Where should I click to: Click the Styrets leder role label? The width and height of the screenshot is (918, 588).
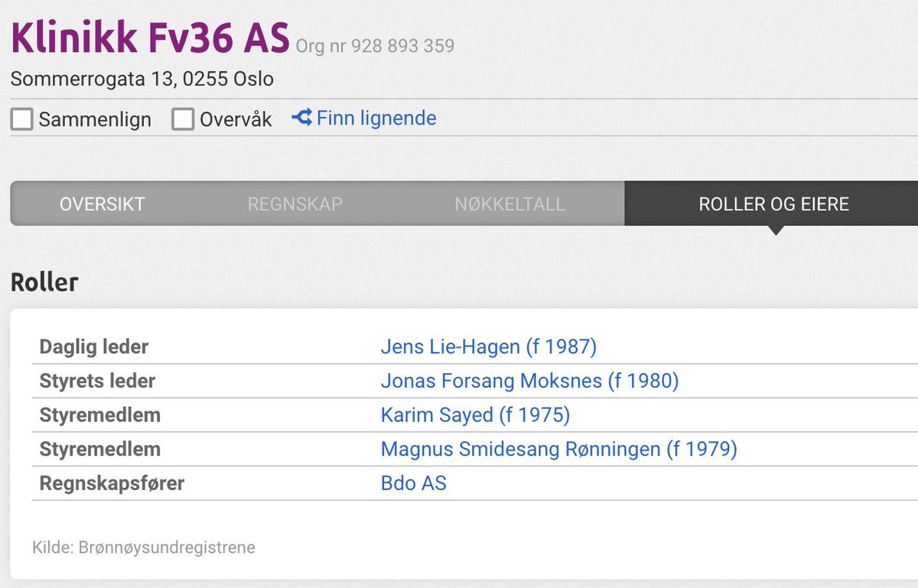[97, 381]
